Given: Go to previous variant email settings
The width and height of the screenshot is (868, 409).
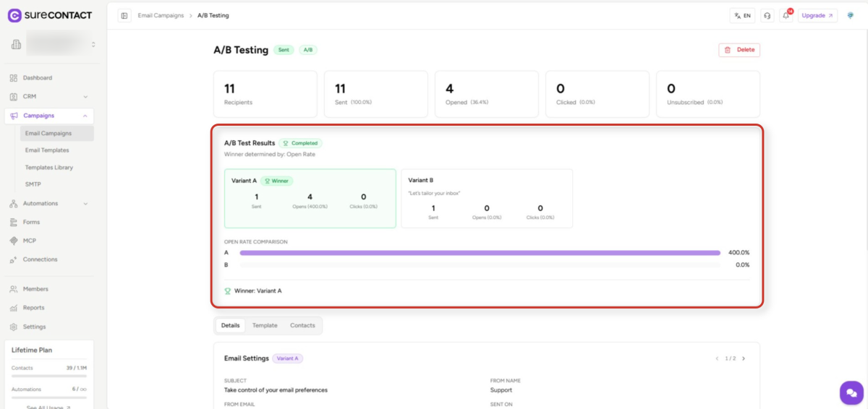Looking at the screenshot, I should [718, 358].
